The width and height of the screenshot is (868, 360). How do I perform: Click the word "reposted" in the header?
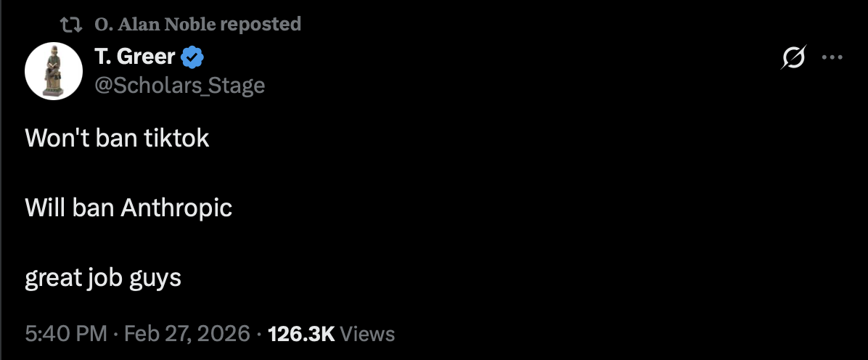click(260, 25)
